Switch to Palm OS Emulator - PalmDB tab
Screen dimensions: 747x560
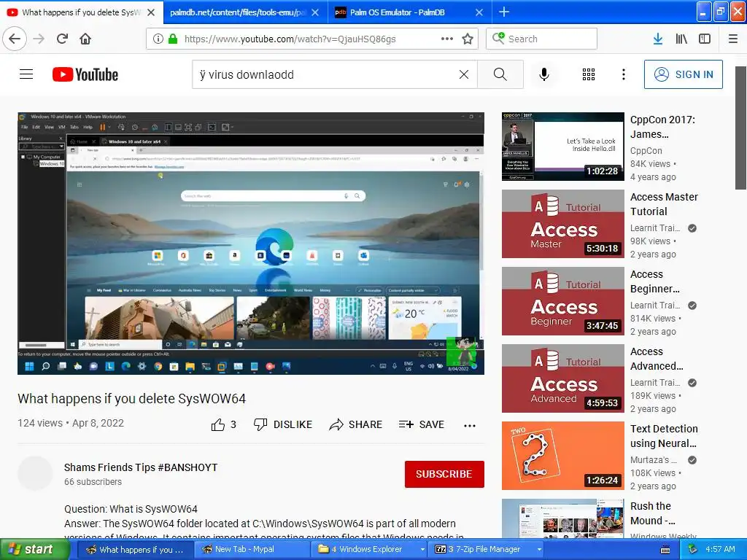398,12
